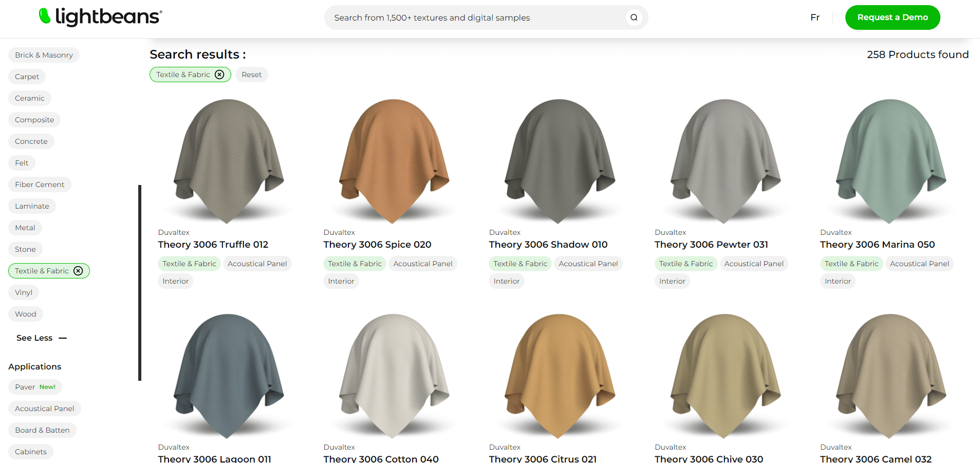Viewport: 980px width, 463px height.
Task: Open Theory 3006 Camel 032 thumbnail
Action: [x=891, y=376]
